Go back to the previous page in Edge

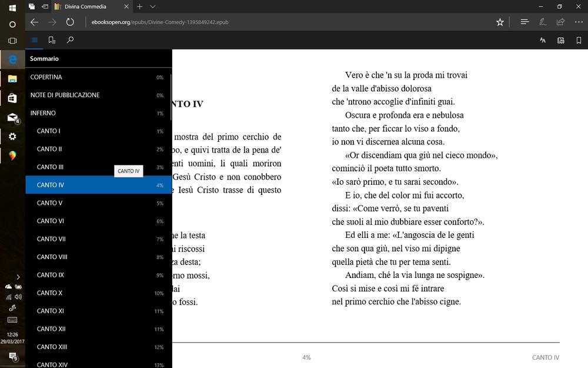coord(34,22)
